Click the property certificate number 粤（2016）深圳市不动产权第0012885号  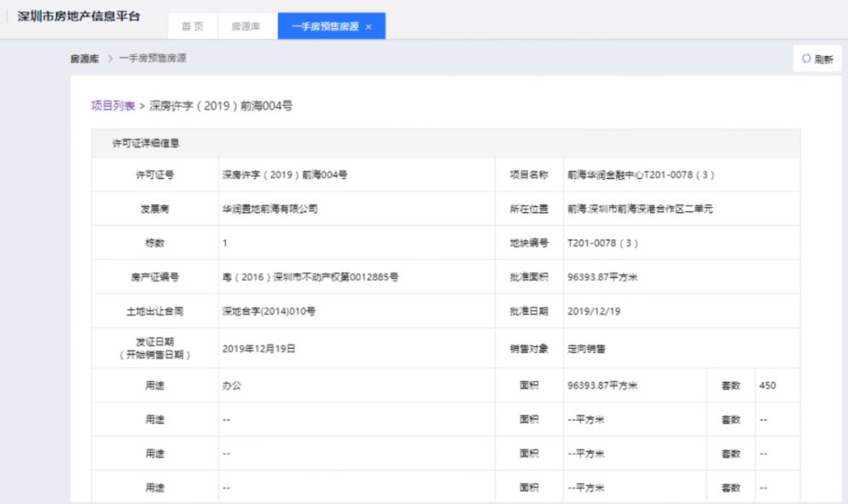311,277
